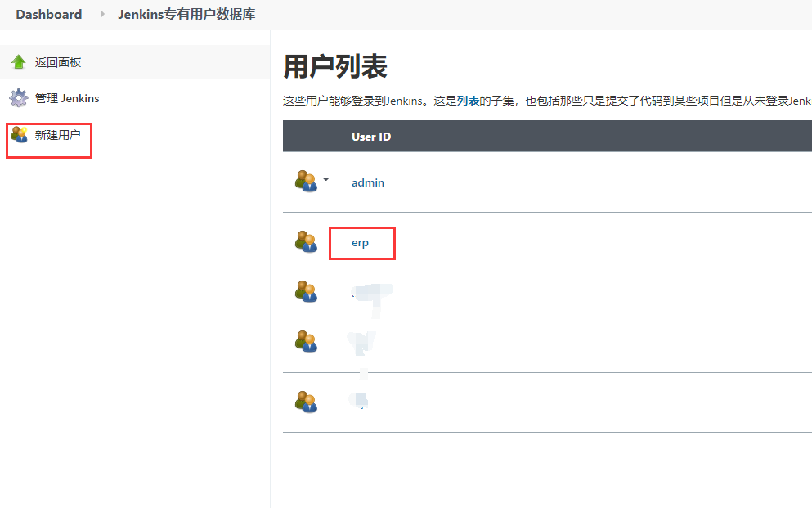The image size is (812, 508).
Task: Click the 用户列表 page heading
Action: (x=335, y=66)
